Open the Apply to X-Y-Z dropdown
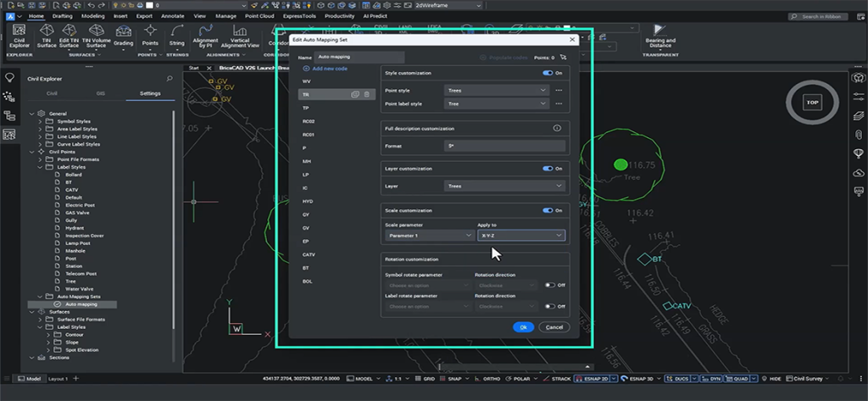Viewport: 868px width, 401px height. tap(521, 236)
